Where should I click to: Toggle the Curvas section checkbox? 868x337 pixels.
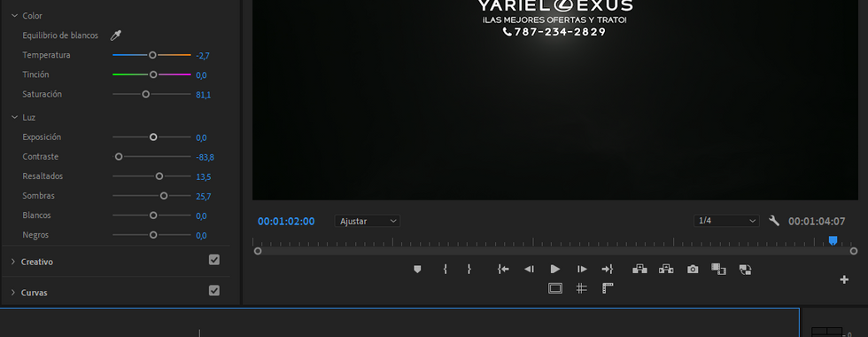pos(214,291)
